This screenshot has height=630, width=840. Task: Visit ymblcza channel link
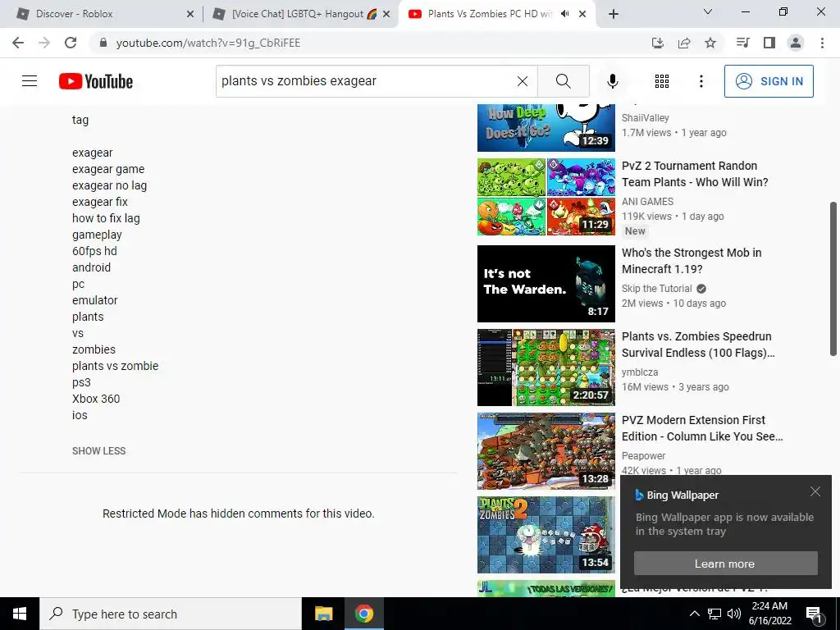[x=640, y=372]
